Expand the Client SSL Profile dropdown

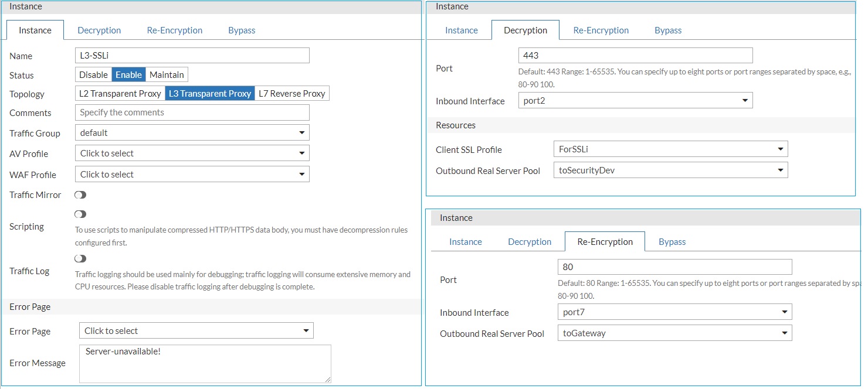click(x=670, y=149)
